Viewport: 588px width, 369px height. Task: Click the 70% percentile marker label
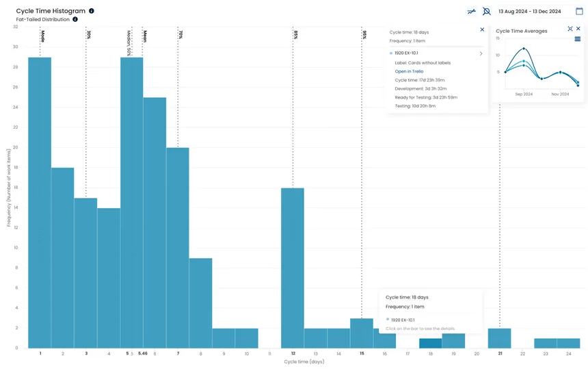tap(181, 34)
